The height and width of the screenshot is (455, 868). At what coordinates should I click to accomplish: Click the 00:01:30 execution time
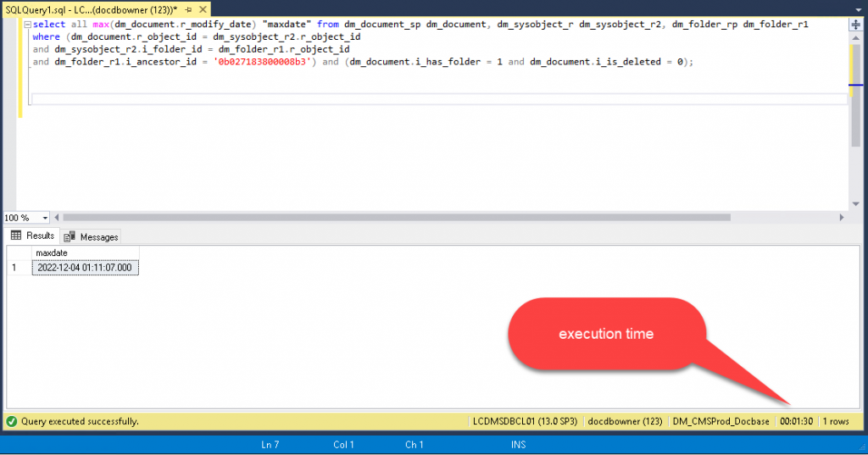(796, 421)
